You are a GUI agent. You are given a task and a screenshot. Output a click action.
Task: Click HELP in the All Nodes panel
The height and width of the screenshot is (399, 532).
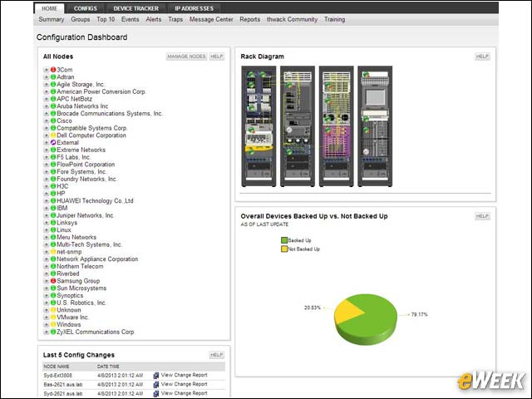tap(216, 57)
